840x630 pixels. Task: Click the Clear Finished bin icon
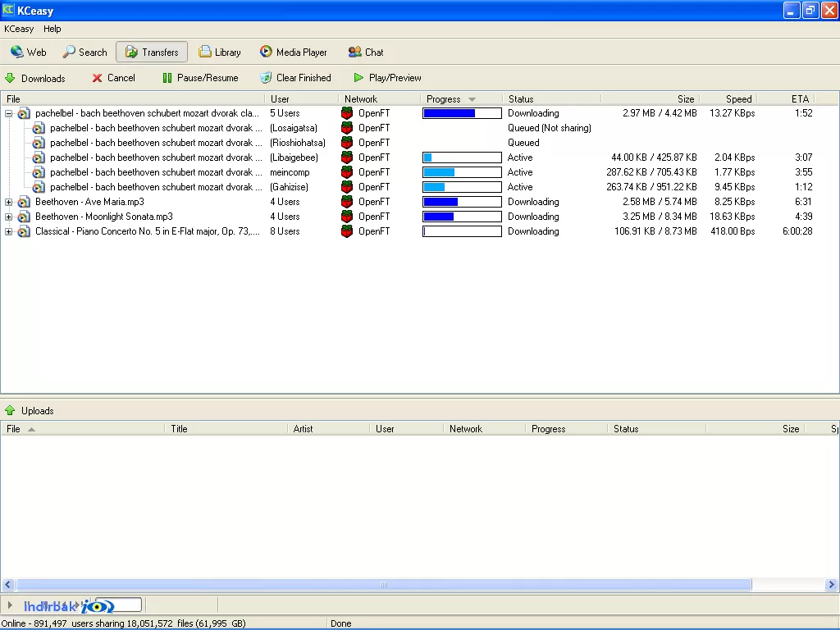pyautogui.click(x=266, y=78)
